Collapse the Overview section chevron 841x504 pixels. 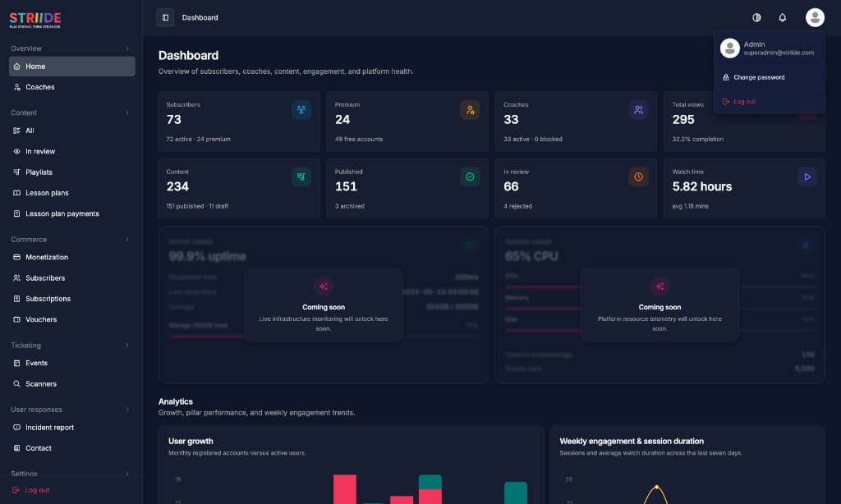click(x=127, y=48)
